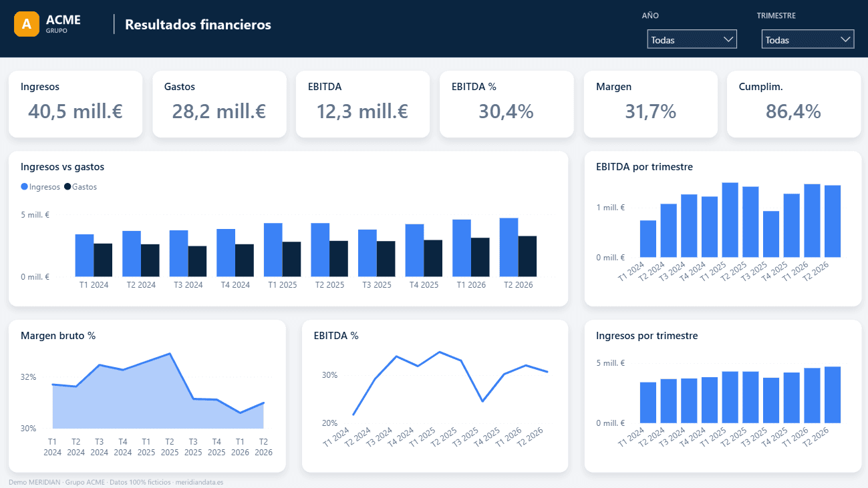The height and width of the screenshot is (488, 868).
Task: Click the Gastos legend color dot
Action: (67, 187)
